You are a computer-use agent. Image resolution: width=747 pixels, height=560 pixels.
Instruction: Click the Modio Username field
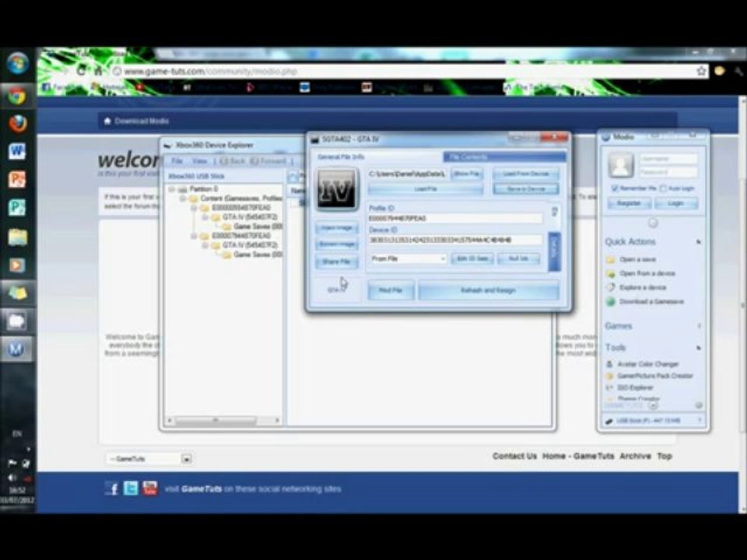click(x=668, y=159)
